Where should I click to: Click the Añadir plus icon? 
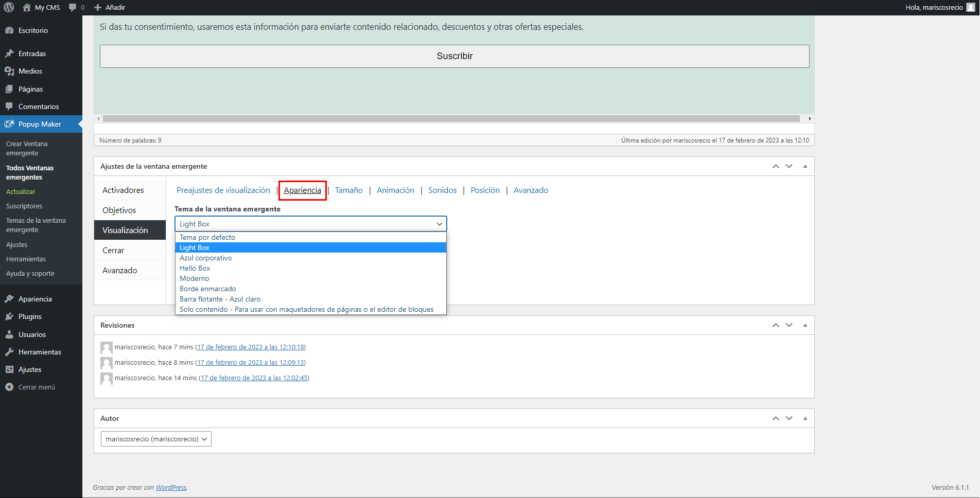click(x=98, y=7)
